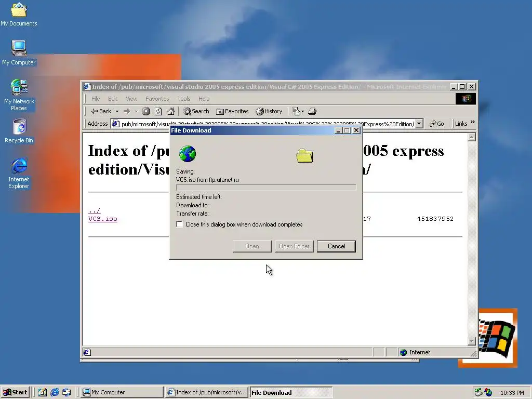Click the 10:33 PM taskbar clock
The height and width of the screenshot is (399, 532).
[512, 393]
